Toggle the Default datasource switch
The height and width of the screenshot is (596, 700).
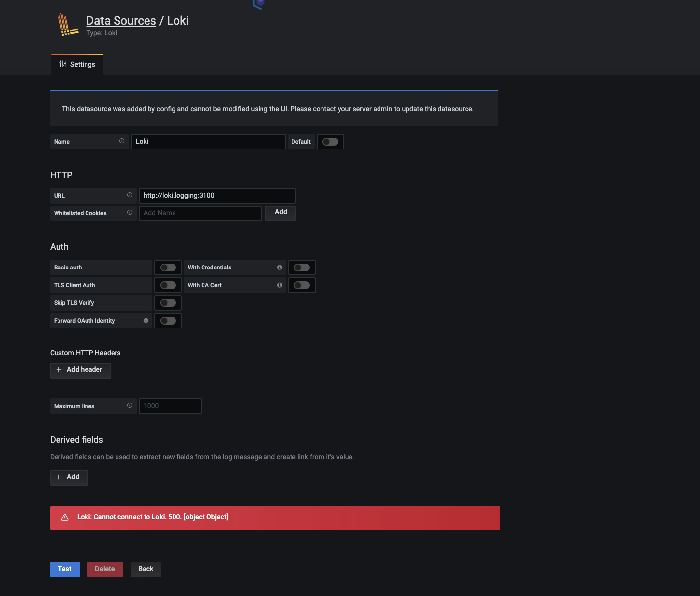330,142
